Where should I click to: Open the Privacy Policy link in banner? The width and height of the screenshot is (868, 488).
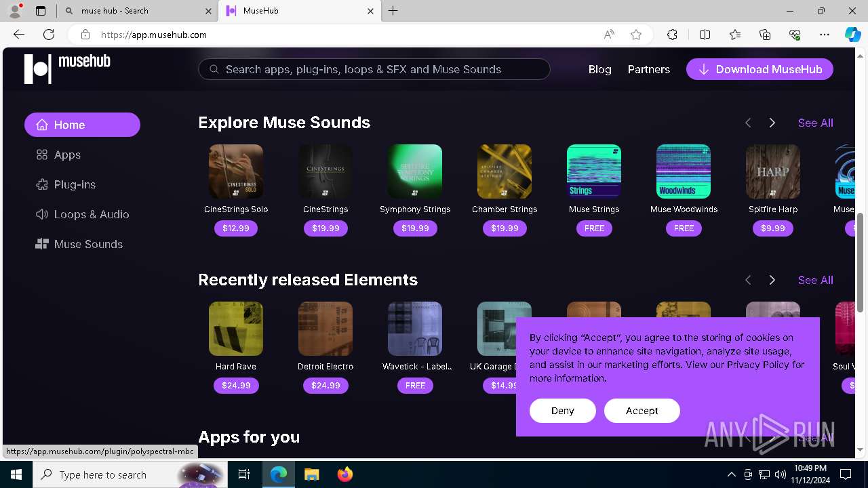pos(758,365)
